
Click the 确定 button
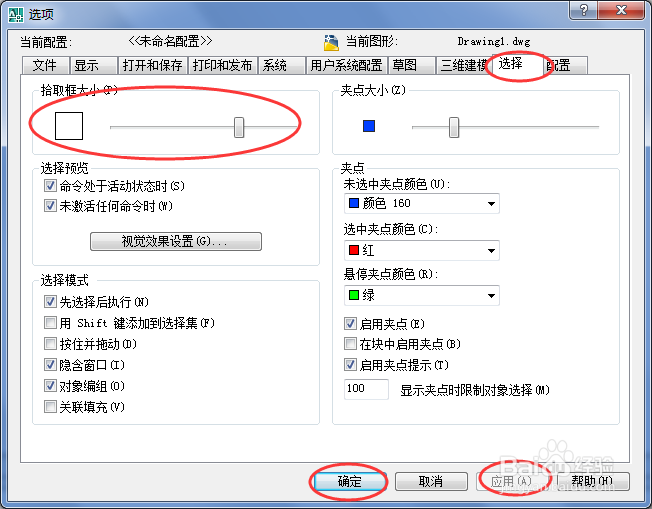click(349, 482)
